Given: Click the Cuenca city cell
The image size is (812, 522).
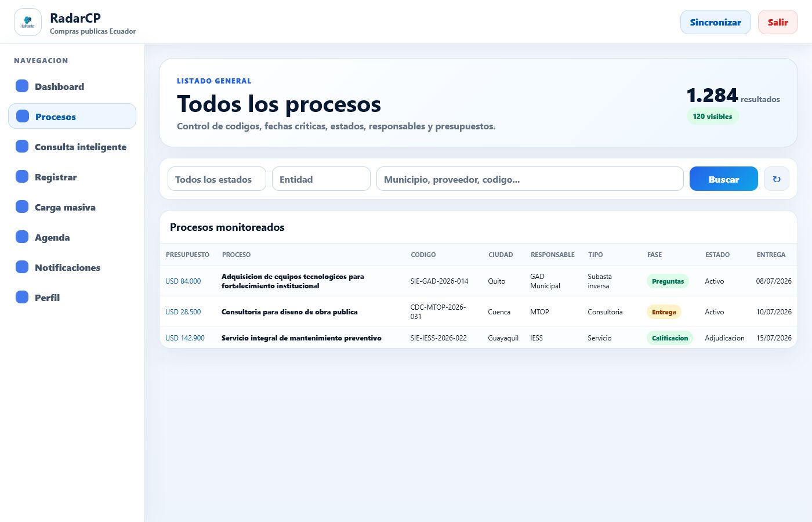Looking at the screenshot, I should tap(499, 312).
